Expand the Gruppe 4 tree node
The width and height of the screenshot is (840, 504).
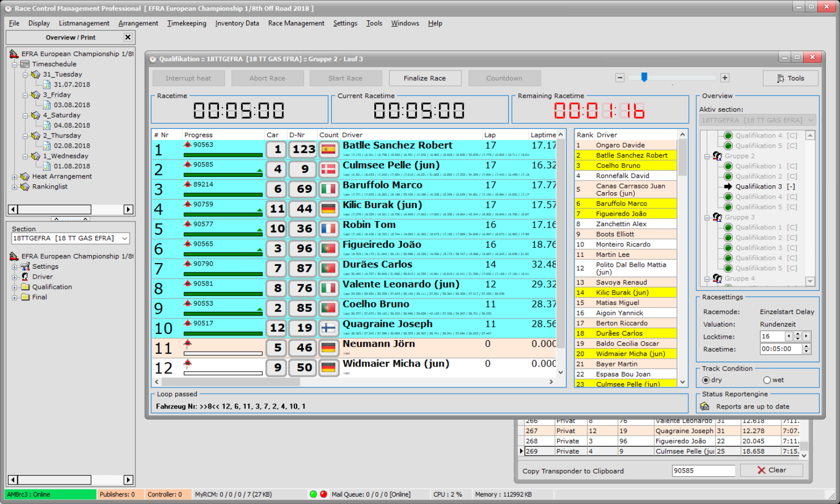click(707, 279)
